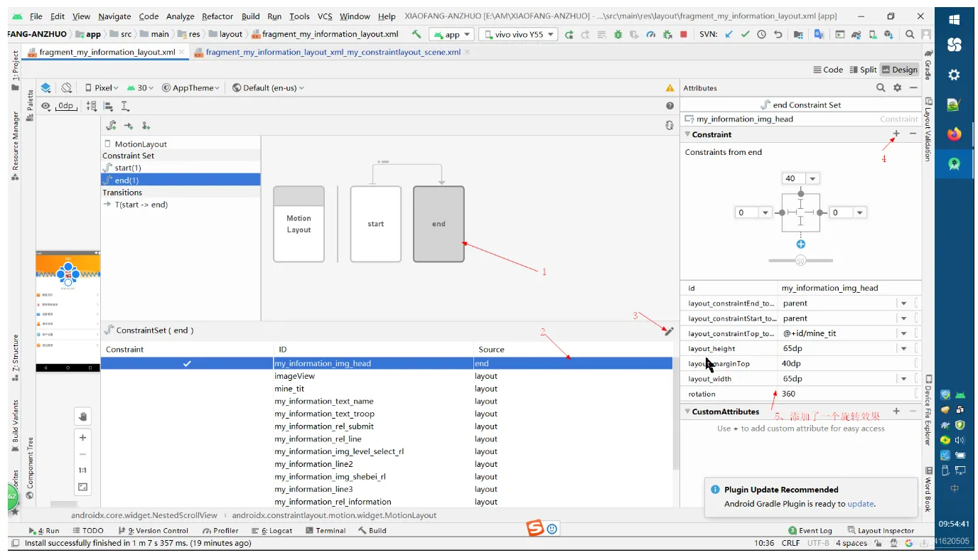Start debugging with the green bug icon

click(618, 34)
